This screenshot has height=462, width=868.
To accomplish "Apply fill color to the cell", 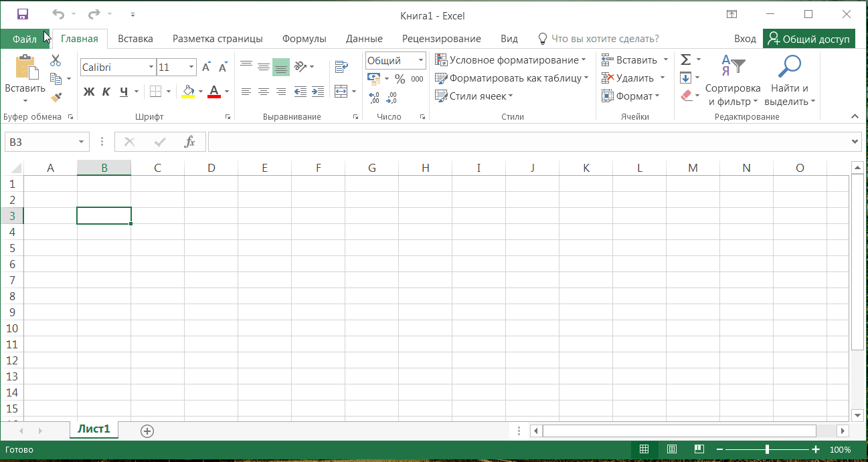I will [x=187, y=92].
